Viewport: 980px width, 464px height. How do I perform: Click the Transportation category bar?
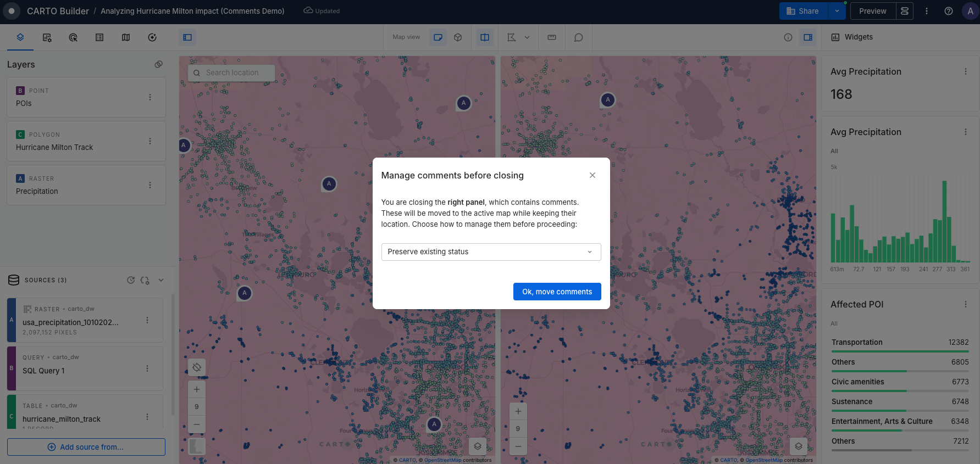click(x=899, y=345)
